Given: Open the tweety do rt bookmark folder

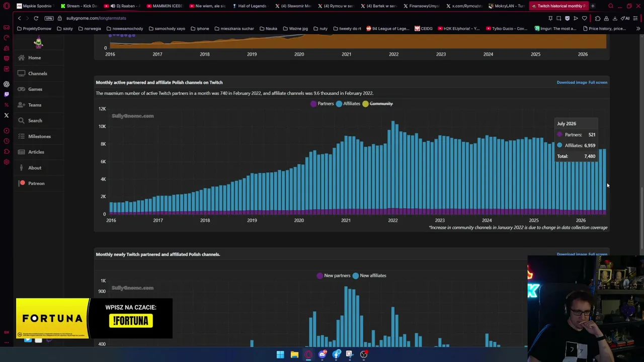Looking at the screenshot, I should pos(347,29).
